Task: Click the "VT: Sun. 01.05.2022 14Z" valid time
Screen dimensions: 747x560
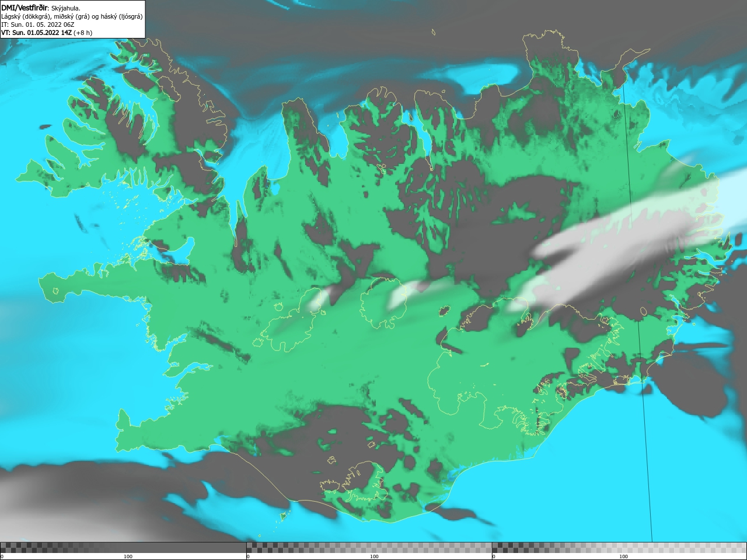Action: (x=36, y=33)
